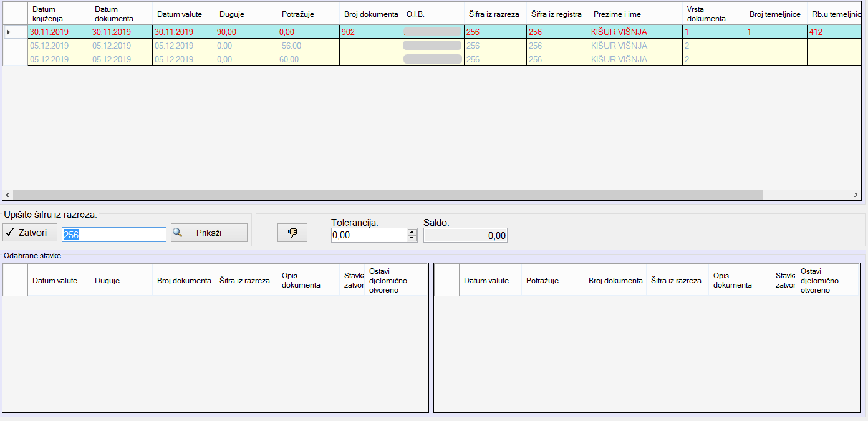Click the horizontal scrollbar left arrow

point(8,195)
